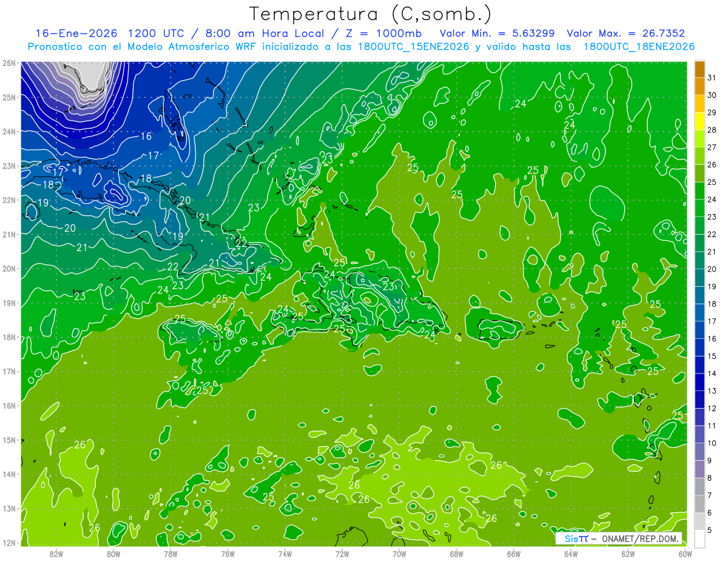Click the "64W" longitude axis label
Screen dimensions: 728x562
[x=571, y=554]
